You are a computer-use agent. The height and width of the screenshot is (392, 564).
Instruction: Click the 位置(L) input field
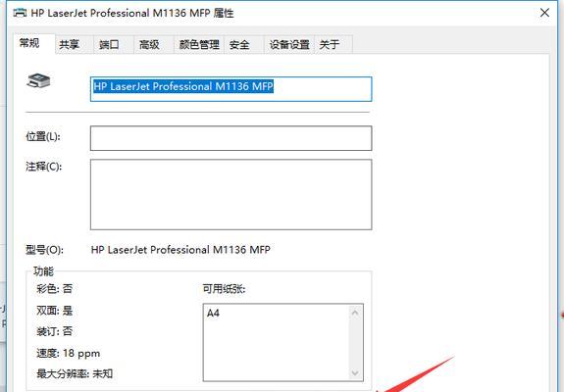point(231,138)
